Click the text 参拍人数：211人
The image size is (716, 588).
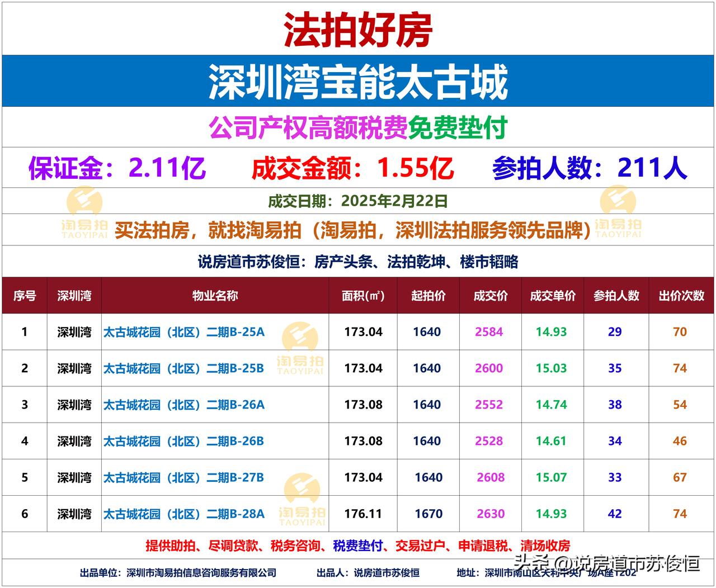(x=590, y=168)
